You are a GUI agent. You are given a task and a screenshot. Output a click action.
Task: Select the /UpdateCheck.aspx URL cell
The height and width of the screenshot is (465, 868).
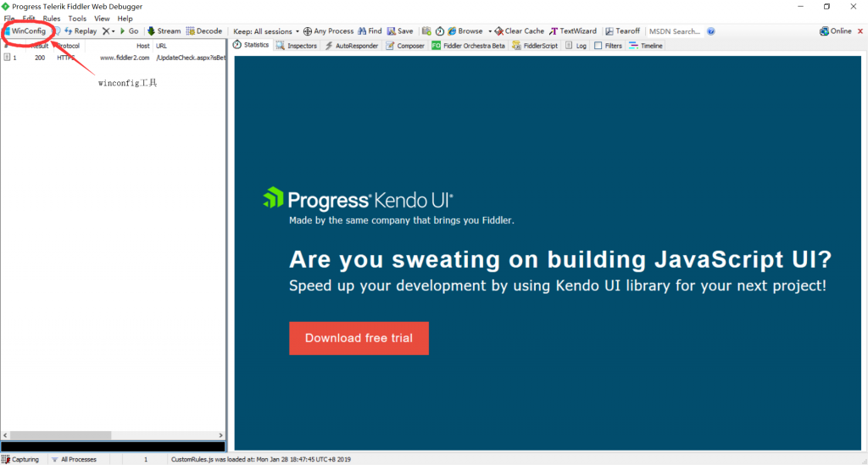[191, 58]
